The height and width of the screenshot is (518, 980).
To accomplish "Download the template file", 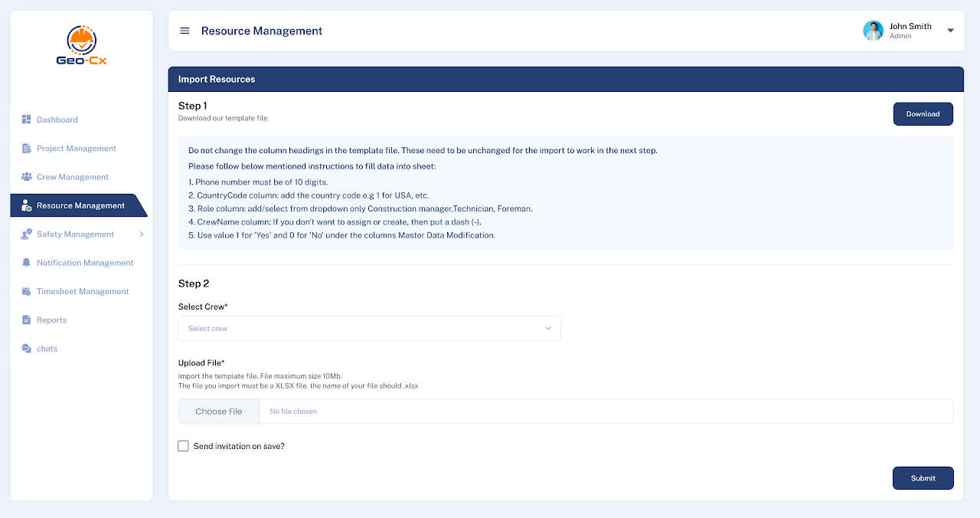I will pos(923,114).
